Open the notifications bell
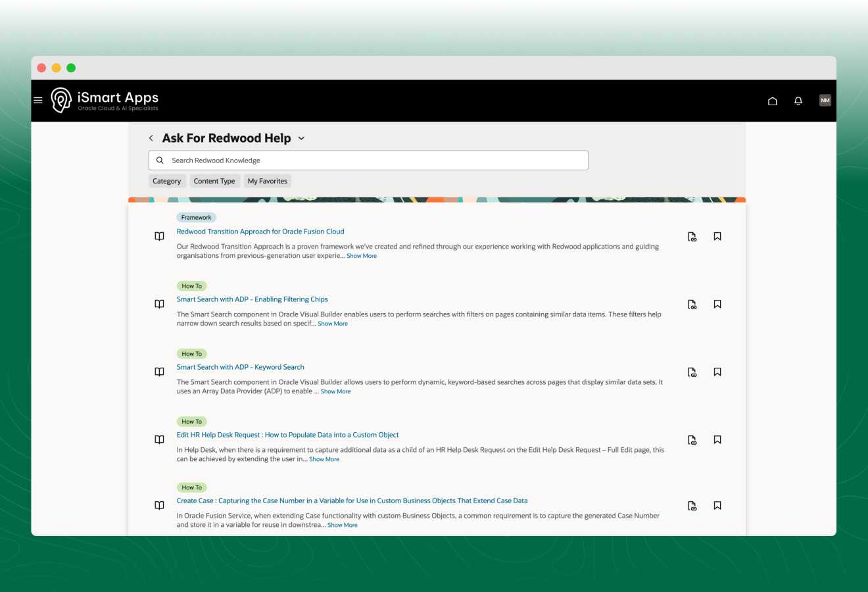Screen dimensions: 868x592 pyautogui.click(x=798, y=100)
